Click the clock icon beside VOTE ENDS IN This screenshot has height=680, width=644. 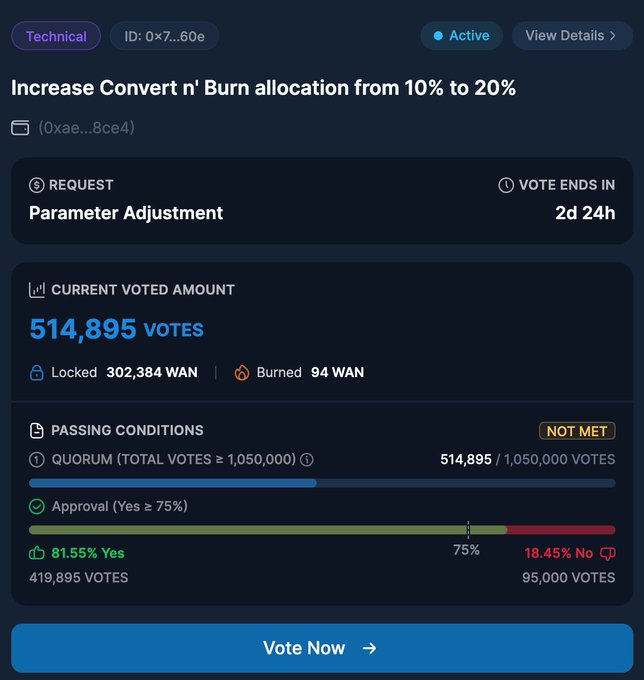506,185
